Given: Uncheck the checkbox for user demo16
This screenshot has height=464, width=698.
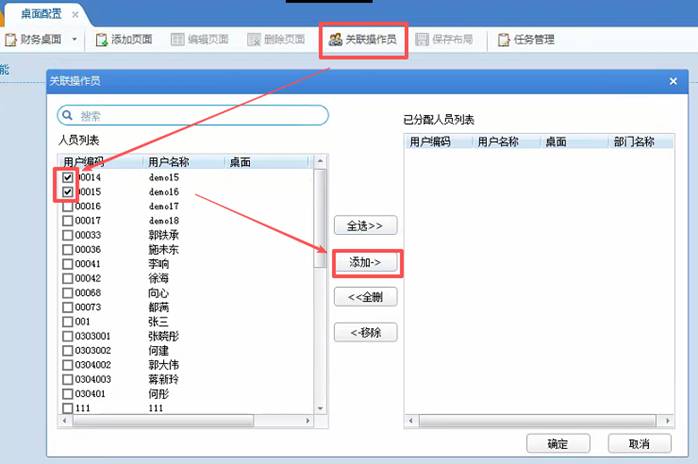Looking at the screenshot, I should coord(68,192).
